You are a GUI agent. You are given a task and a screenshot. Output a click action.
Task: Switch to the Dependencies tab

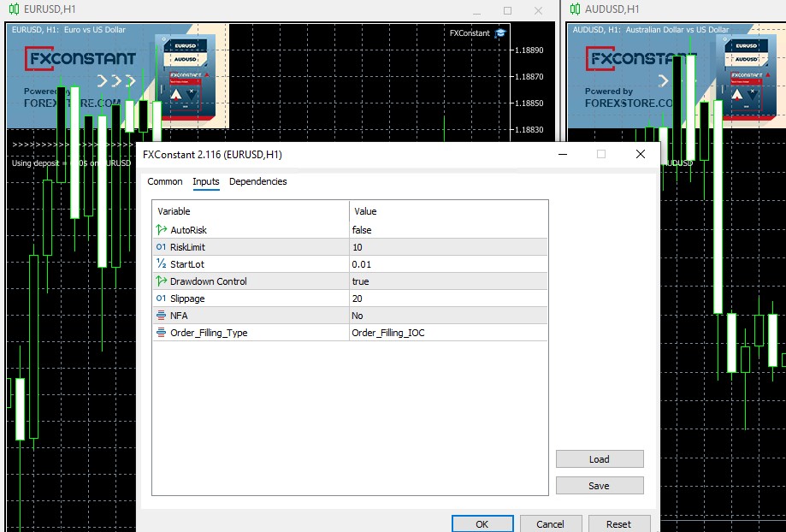tap(258, 181)
